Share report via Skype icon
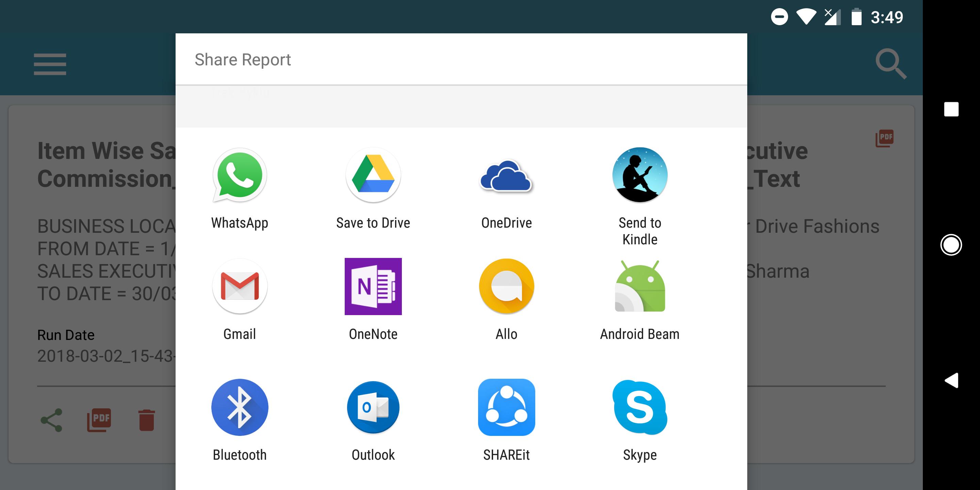 [640, 407]
